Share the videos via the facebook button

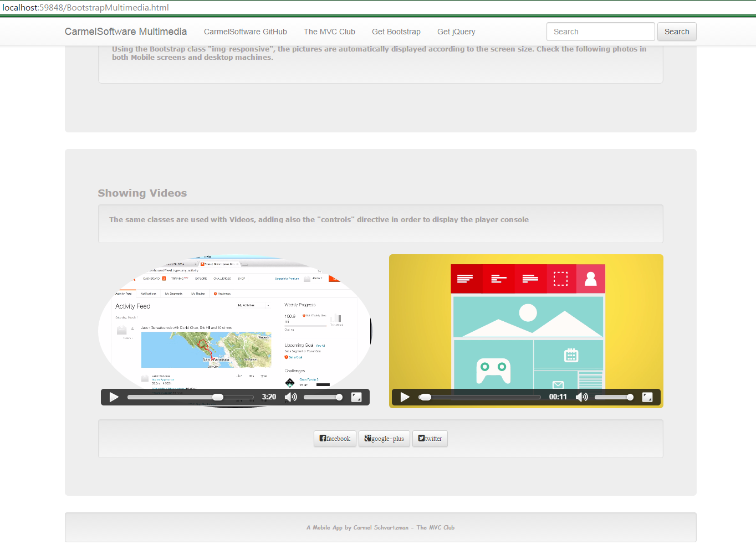[335, 438]
